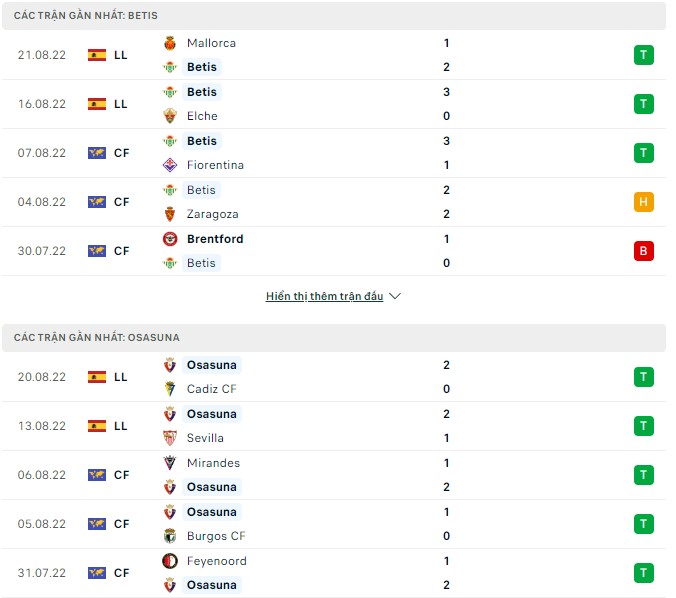Click the Brentford club crest icon

[x=170, y=239]
